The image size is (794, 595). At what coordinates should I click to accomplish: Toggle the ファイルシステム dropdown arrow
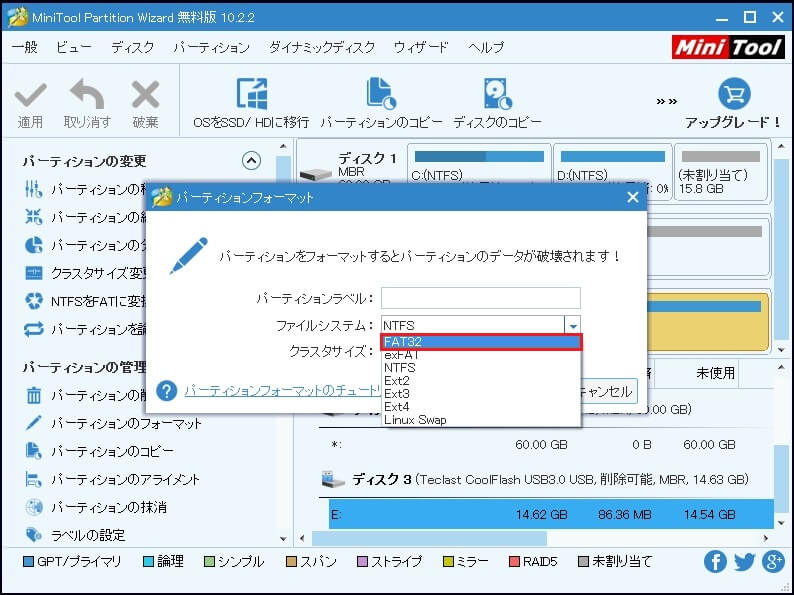(573, 326)
